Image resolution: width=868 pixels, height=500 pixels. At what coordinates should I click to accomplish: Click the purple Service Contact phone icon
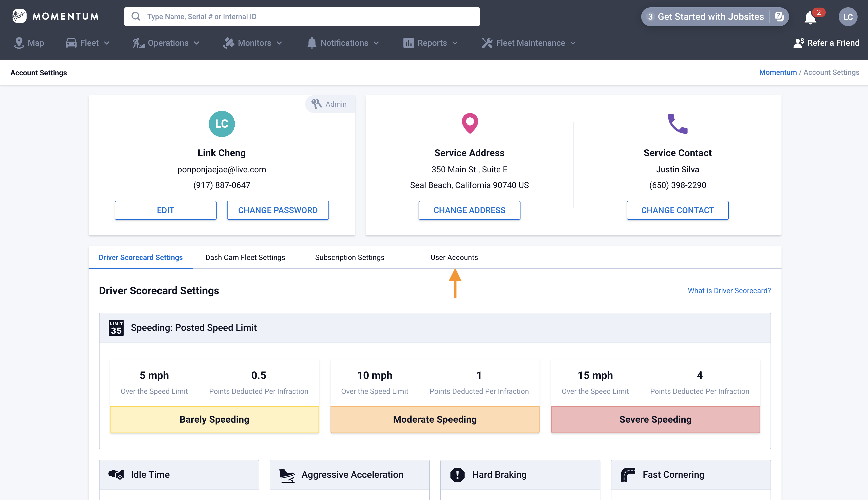tap(677, 124)
